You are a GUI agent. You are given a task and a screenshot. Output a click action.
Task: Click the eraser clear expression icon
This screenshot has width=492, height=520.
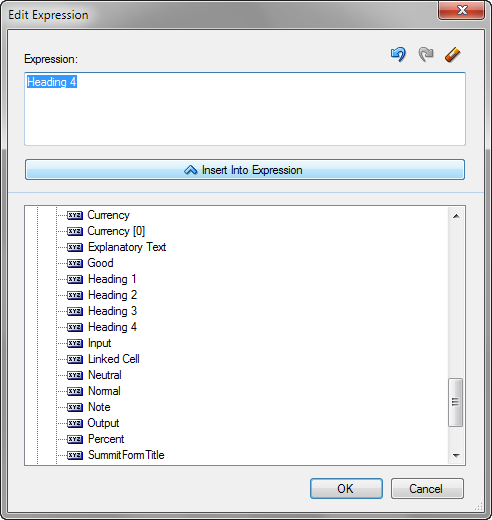click(x=453, y=55)
